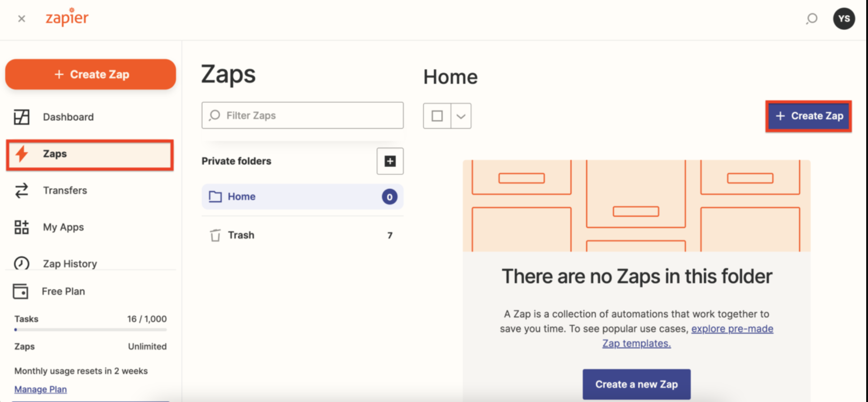The image size is (868, 402).
Task: Open search with the magnifier icon
Action: [812, 19]
